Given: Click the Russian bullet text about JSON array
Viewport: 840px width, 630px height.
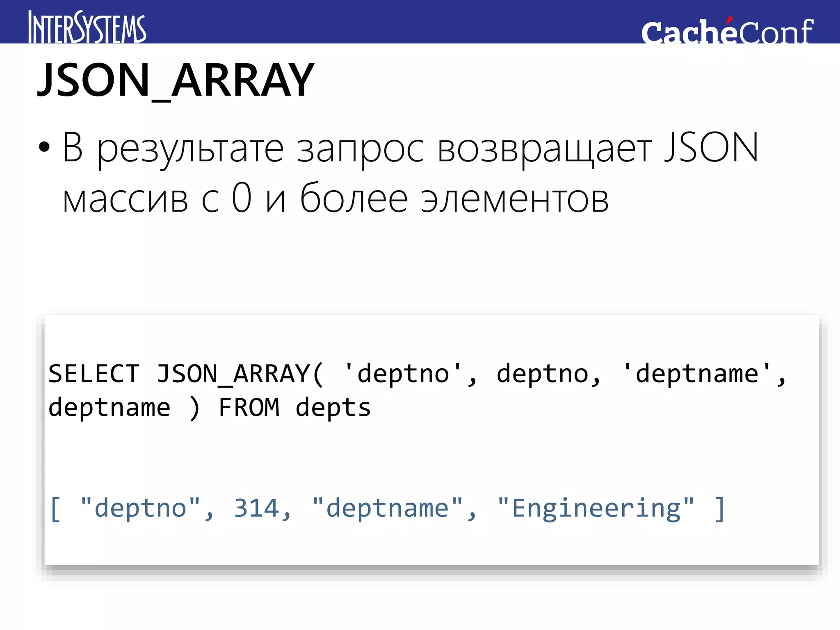Looking at the screenshot, I should pos(410,172).
